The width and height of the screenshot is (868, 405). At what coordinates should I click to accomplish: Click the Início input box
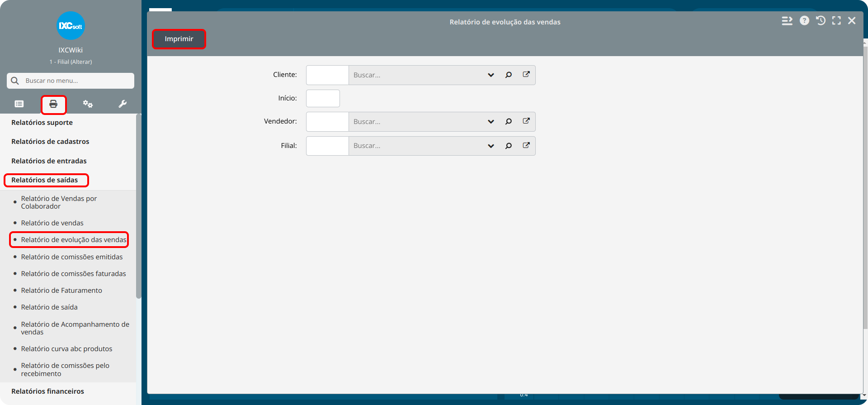(x=323, y=98)
